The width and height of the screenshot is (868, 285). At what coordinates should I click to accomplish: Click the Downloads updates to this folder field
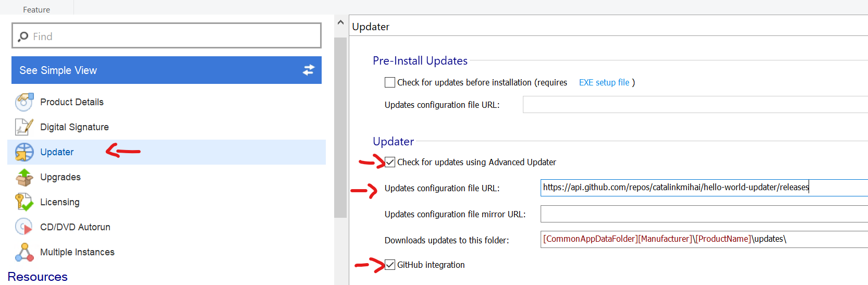704,239
